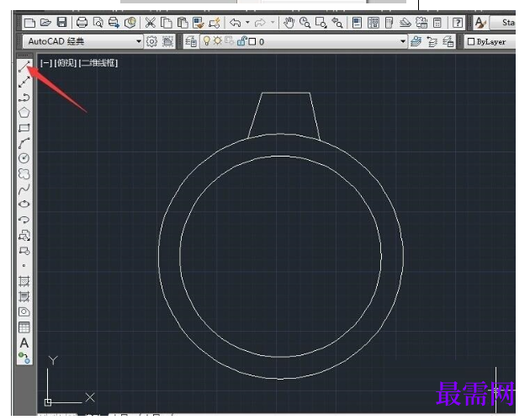Open the AutoCAD 经典 workspace dropdown
This screenshot has height=420, width=530.
82,41
